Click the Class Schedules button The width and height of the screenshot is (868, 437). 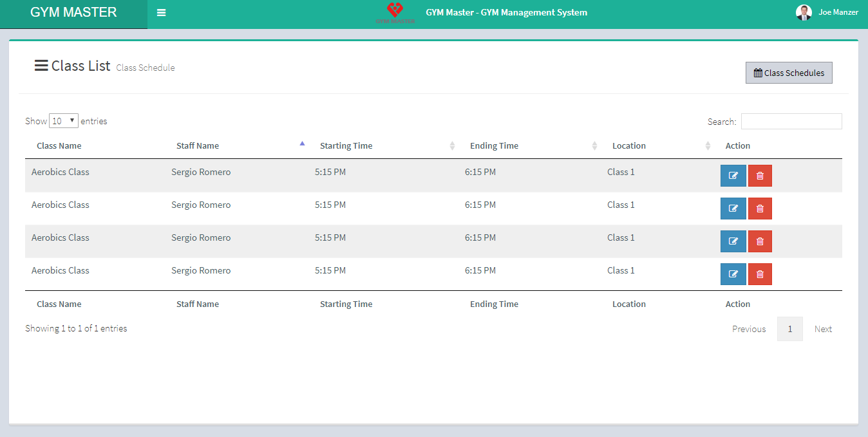[789, 73]
